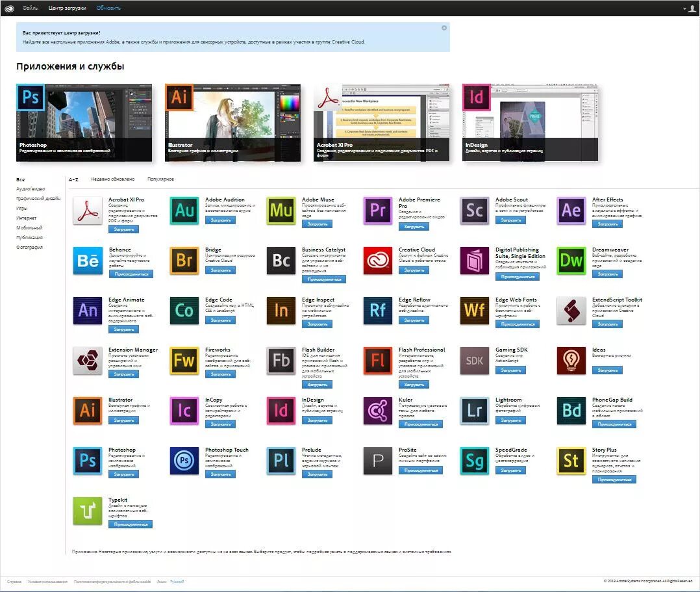Click download button under Adobe Audition
The image size is (700, 592).
221,220
